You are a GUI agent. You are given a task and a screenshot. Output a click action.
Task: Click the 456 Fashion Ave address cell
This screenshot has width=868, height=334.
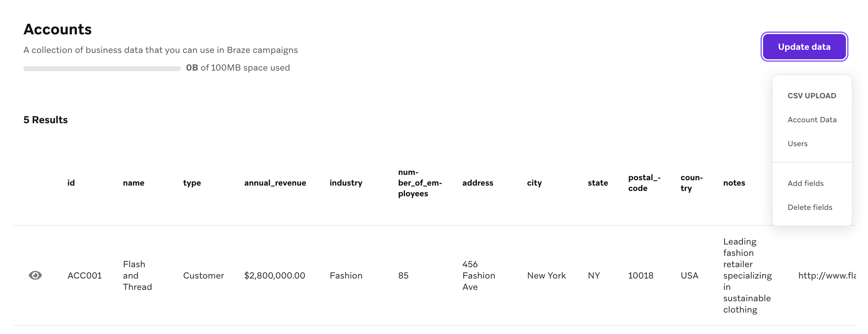(x=478, y=275)
